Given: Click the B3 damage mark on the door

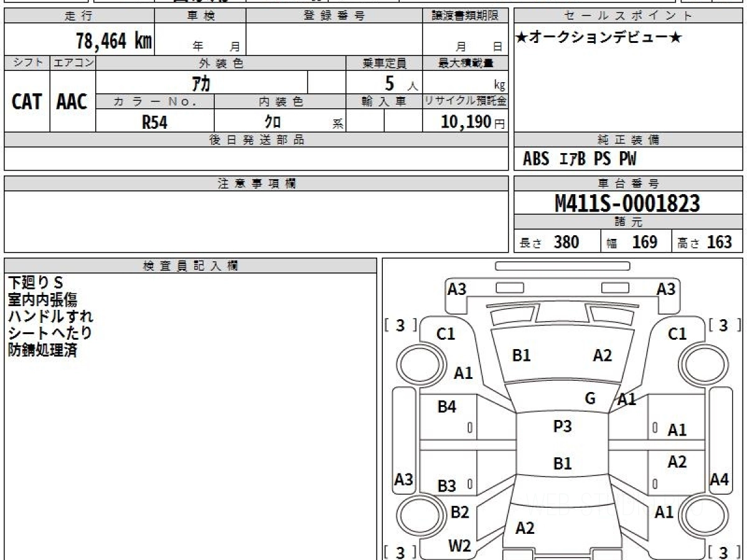Looking at the screenshot, I should pyautogui.click(x=447, y=487).
